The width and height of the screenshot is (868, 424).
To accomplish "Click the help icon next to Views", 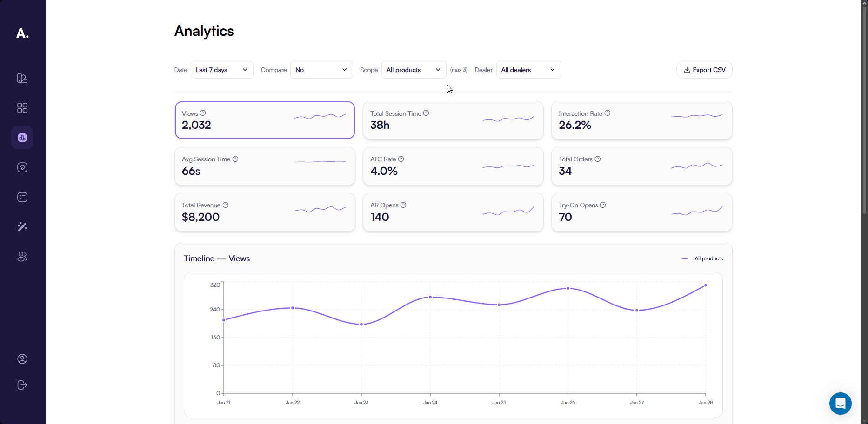I will tap(203, 113).
